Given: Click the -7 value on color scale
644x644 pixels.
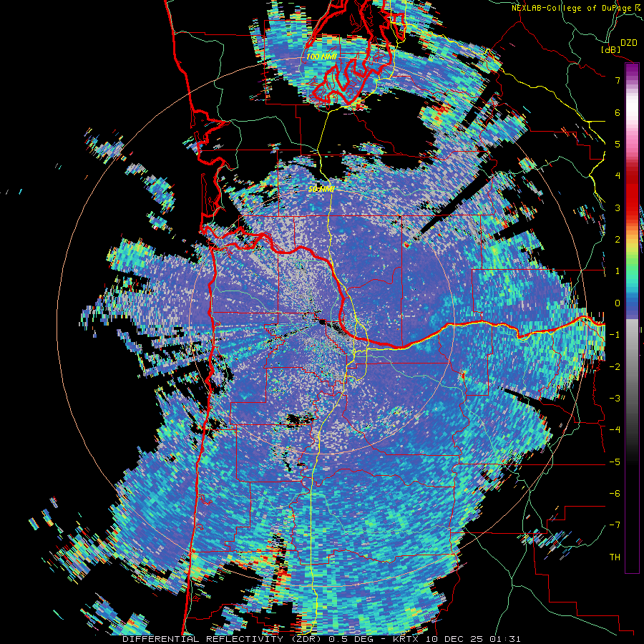Looking at the screenshot, I should [x=615, y=525].
